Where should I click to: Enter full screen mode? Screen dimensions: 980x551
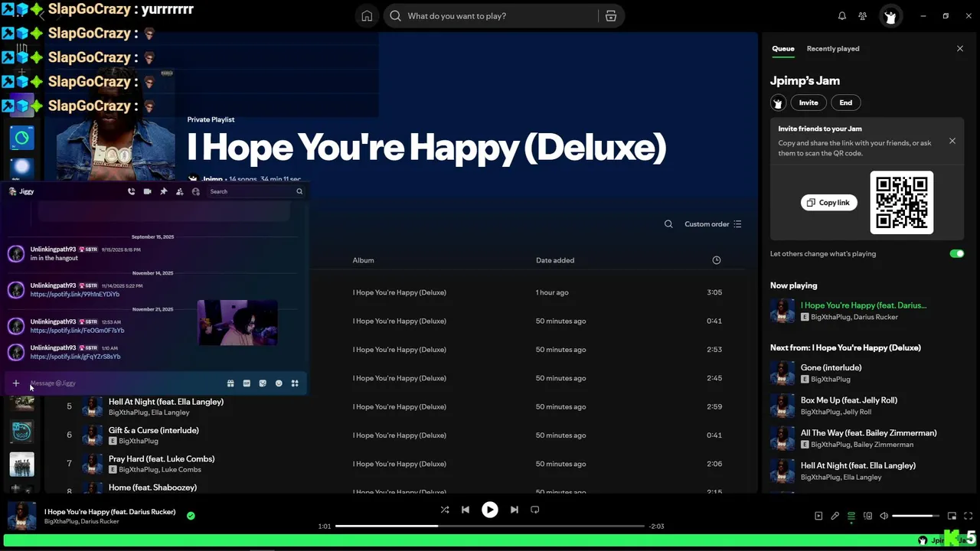point(969,516)
